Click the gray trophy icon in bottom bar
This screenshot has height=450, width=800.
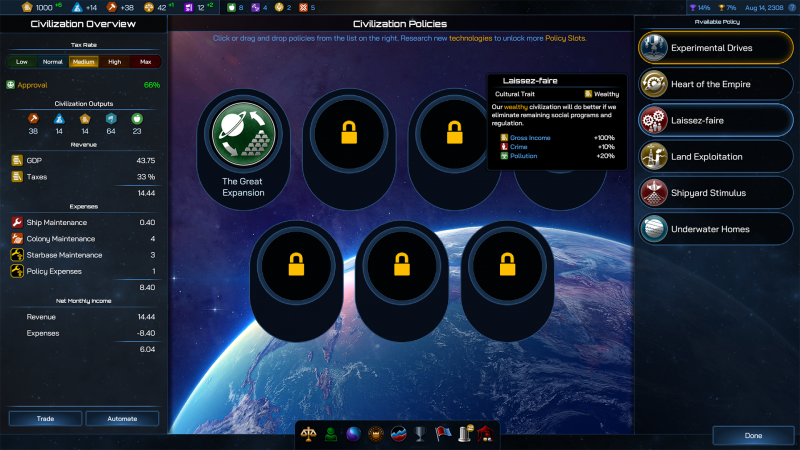420,435
